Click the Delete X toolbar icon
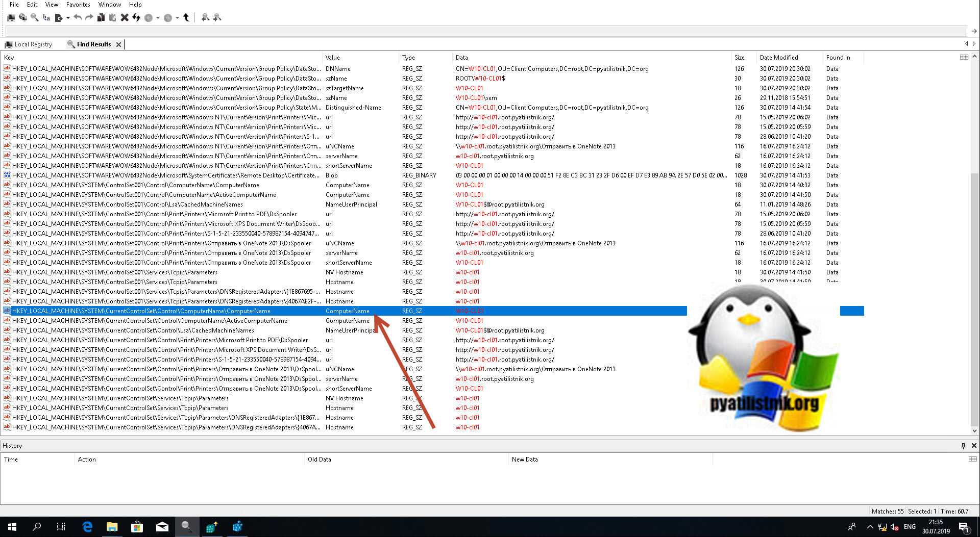Image resolution: width=980 pixels, height=537 pixels. coord(125,18)
